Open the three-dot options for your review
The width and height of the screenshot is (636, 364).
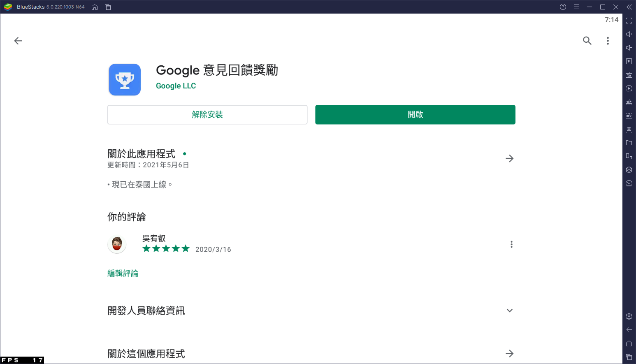511,244
